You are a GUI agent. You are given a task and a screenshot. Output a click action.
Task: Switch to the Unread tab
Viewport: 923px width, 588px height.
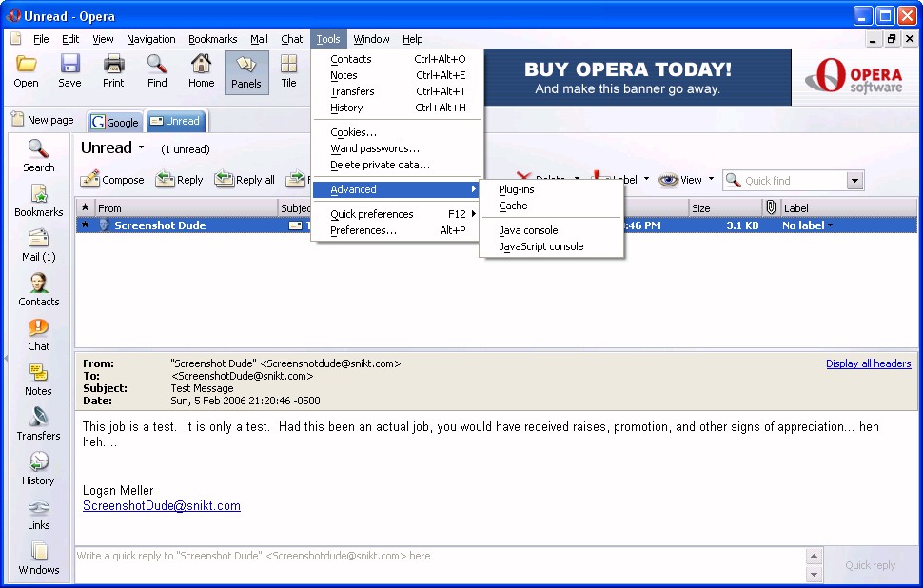tap(175, 121)
